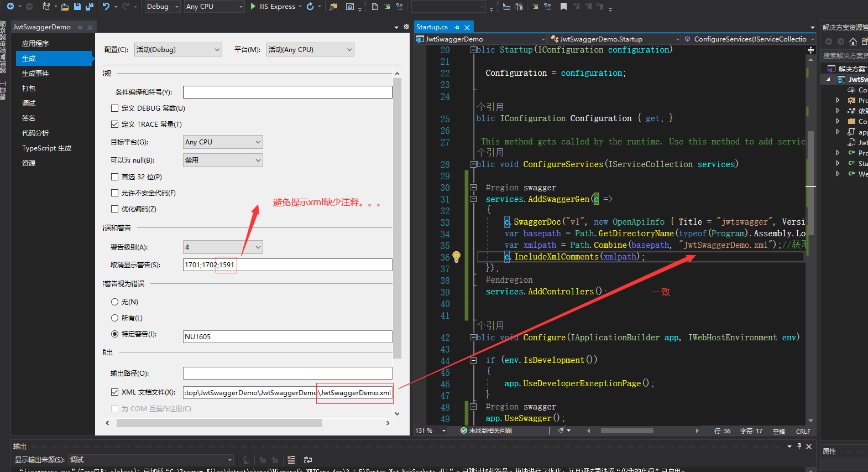The width and height of the screenshot is (868, 472).
Task: Toggle word wrap in Output panel
Action: pyautogui.click(x=308, y=460)
